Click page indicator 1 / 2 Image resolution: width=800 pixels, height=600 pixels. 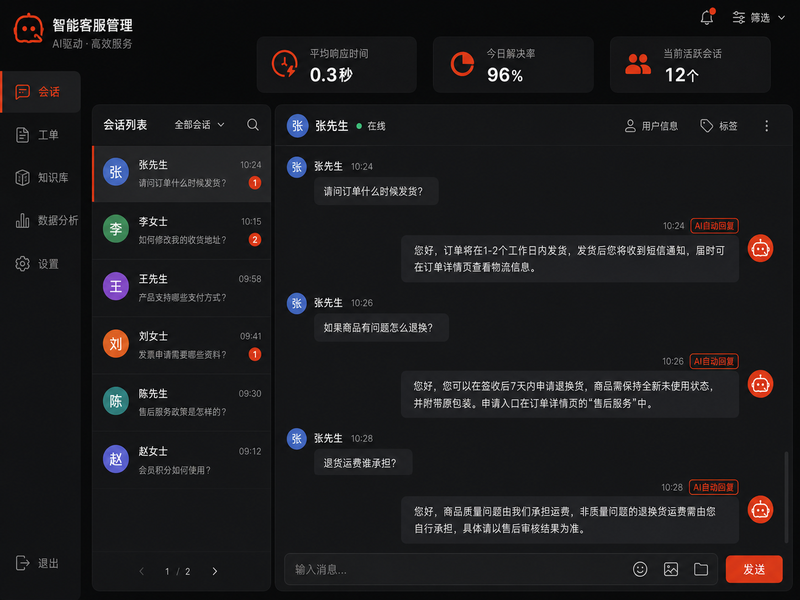click(178, 571)
